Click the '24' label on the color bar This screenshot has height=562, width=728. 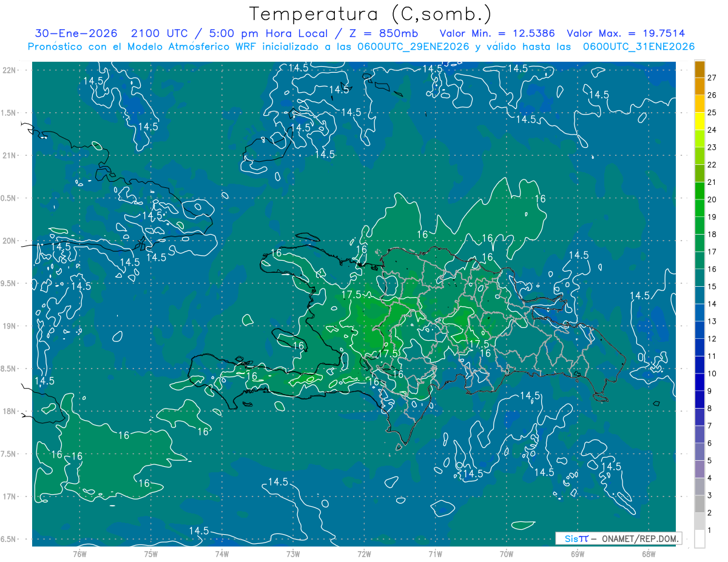[x=712, y=130]
